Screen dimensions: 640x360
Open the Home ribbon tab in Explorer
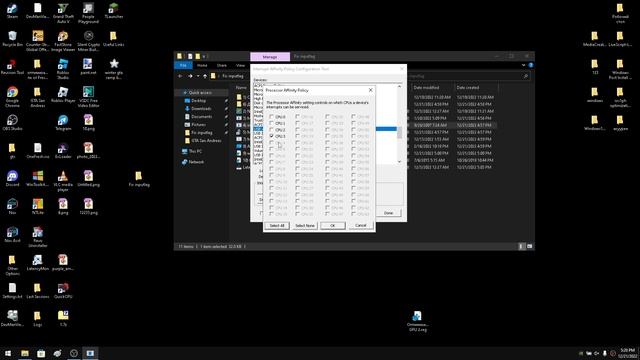pos(202,65)
